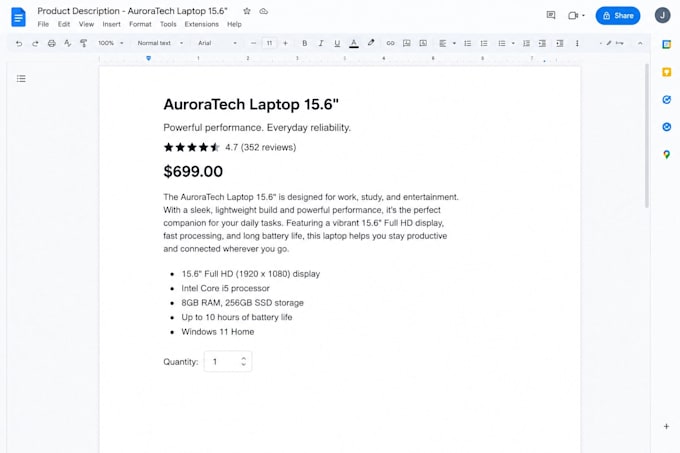Open the Normal text style dropdown
The height and width of the screenshot is (453, 680).
click(x=160, y=43)
